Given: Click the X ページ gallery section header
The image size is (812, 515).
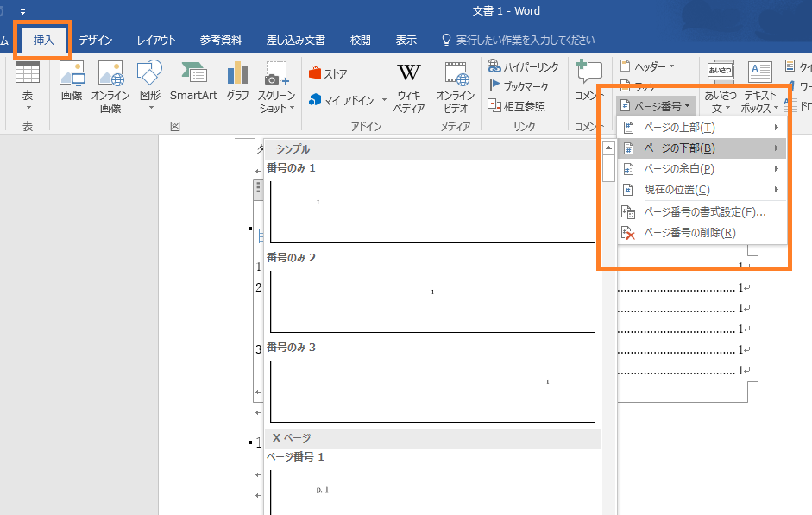Looking at the screenshot, I should 432,438.
